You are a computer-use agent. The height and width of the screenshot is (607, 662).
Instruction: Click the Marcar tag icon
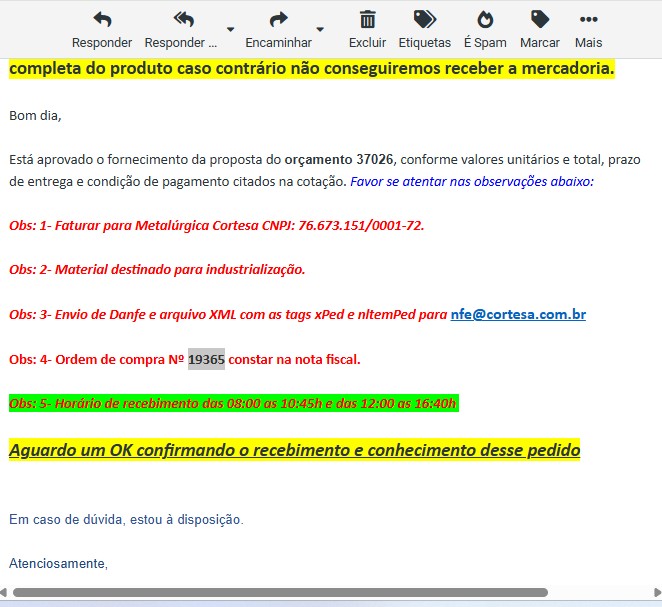540,20
